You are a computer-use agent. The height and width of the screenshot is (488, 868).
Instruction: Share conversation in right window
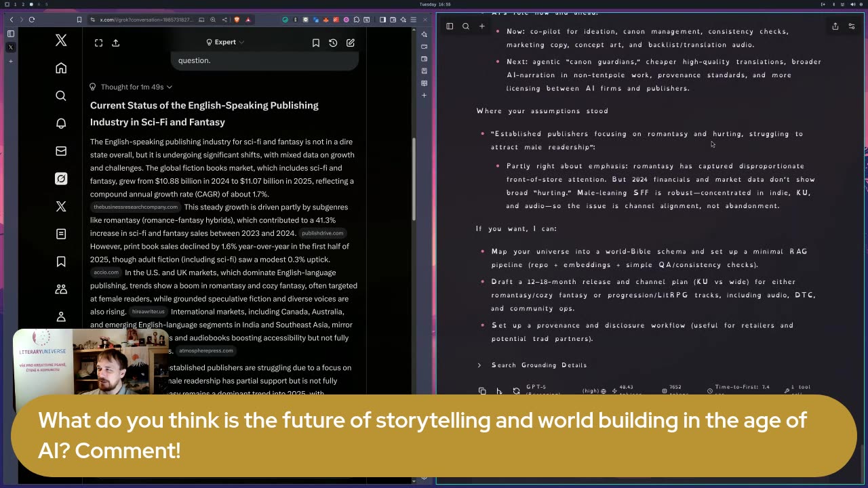pos(835,26)
